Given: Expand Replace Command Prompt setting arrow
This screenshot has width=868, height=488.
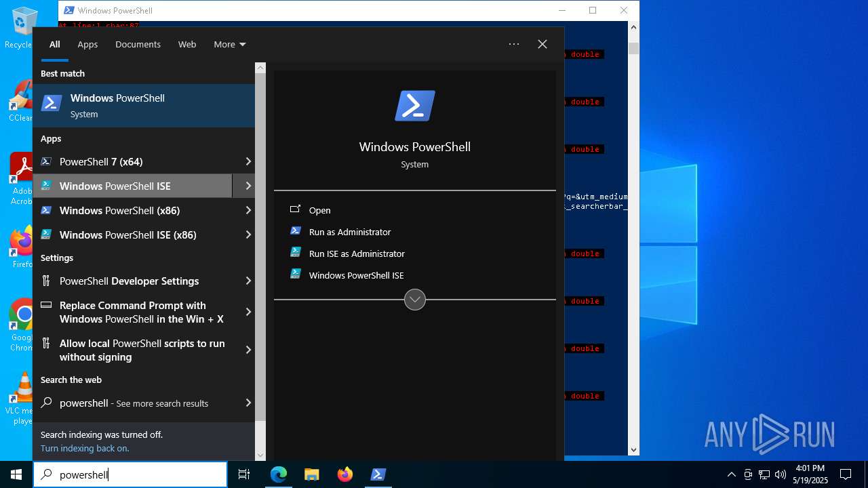Looking at the screenshot, I should tap(248, 312).
